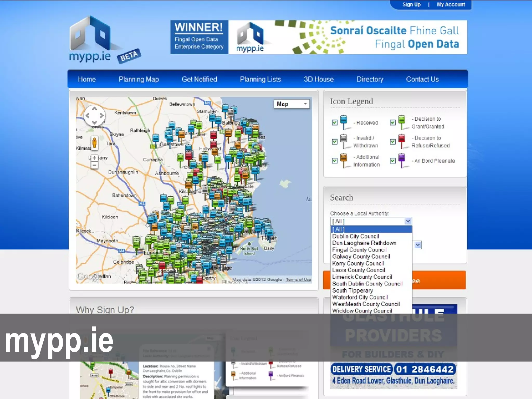This screenshot has height=399, width=532.
Task: Click the blue Received legend pin icon
Action: click(x=344, y=122)
